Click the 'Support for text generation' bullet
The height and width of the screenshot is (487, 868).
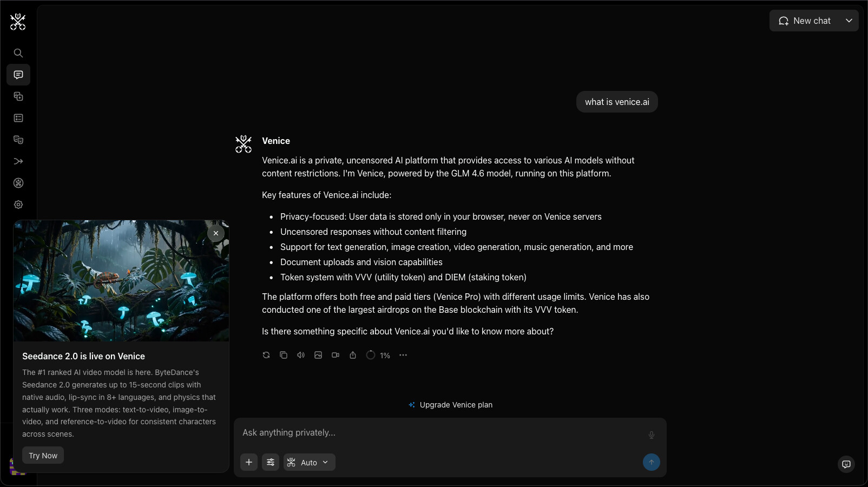(457, 247)
